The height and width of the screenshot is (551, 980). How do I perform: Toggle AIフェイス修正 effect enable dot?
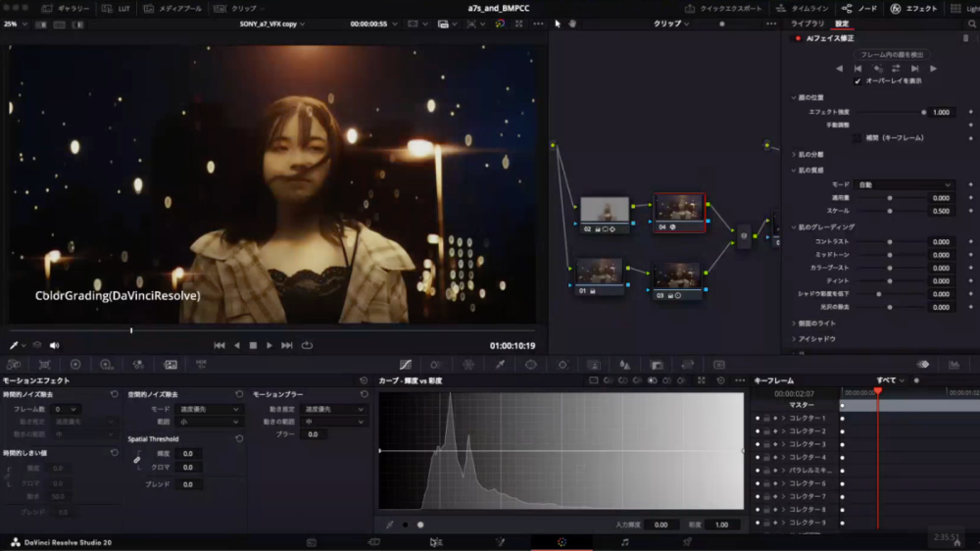click(798, 38)
